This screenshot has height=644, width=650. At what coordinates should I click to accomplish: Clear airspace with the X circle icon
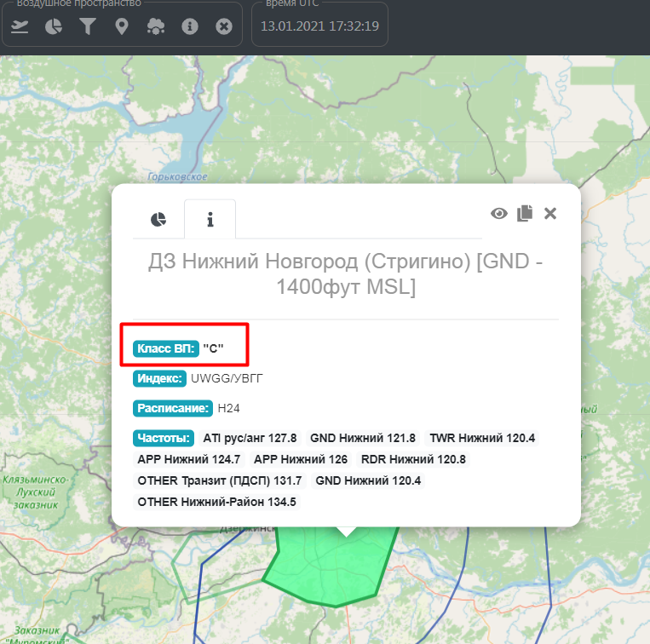(224, 27)
